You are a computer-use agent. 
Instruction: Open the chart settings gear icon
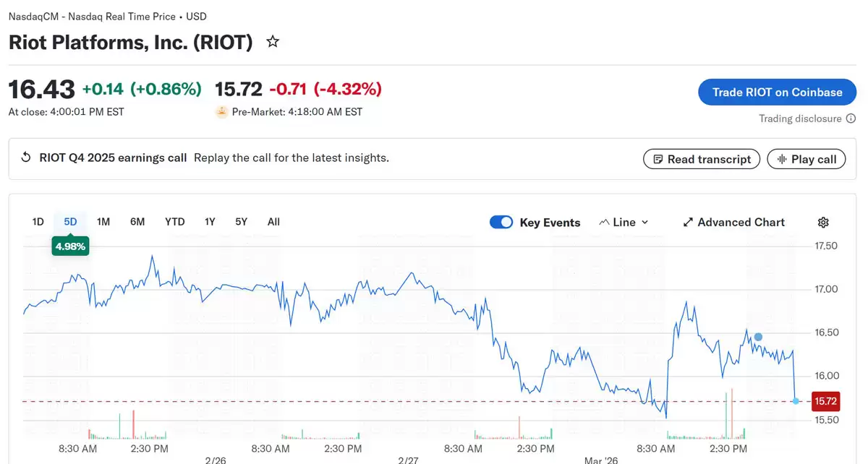[x=823, y=222]
